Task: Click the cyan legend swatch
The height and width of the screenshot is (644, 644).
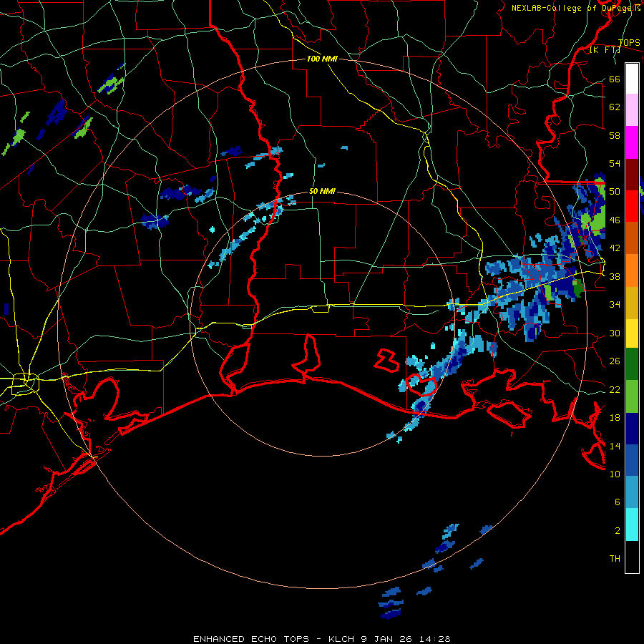Action: click(632, 525)
